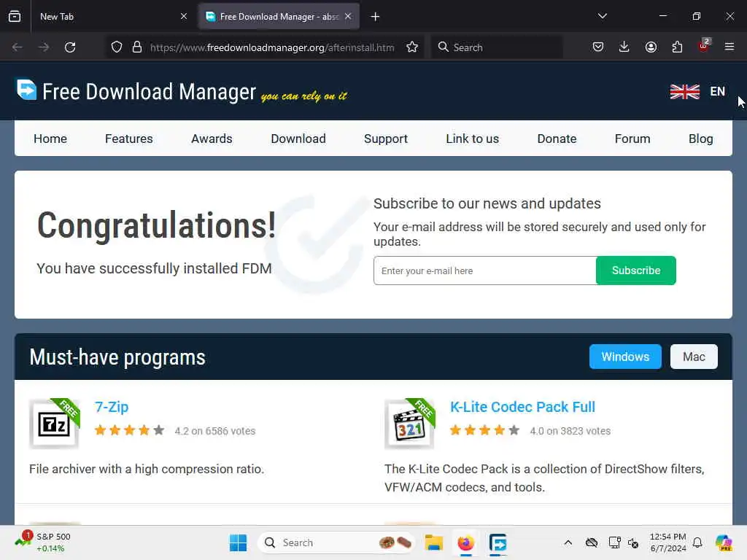Open the Firefox account icon
This screenshot has width=747, height=560.
[651, 47]
